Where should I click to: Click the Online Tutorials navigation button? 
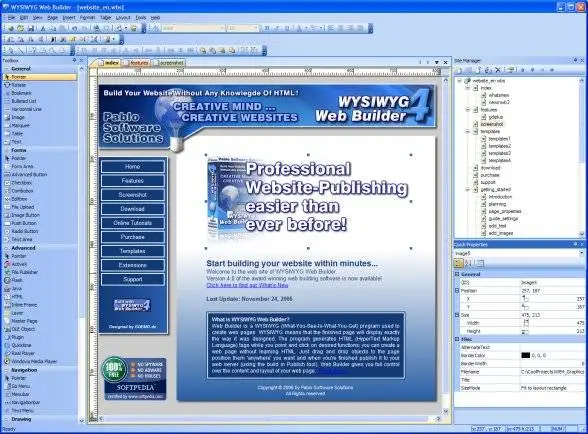click(133, 223)
